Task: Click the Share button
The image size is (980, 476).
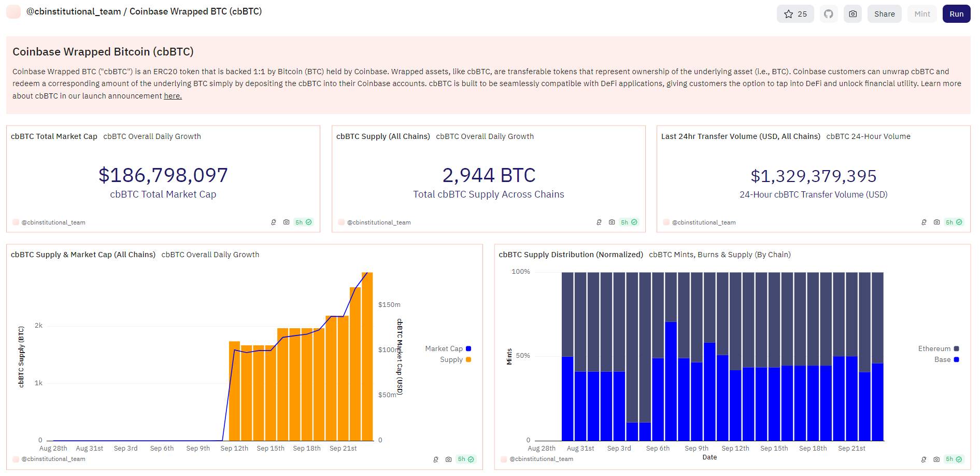Action: [x=884, y=14]
